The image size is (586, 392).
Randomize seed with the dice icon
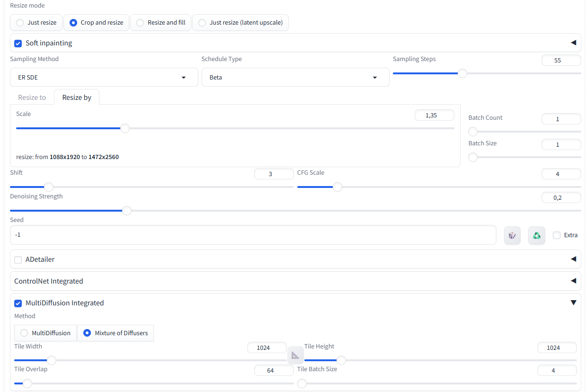512,235
